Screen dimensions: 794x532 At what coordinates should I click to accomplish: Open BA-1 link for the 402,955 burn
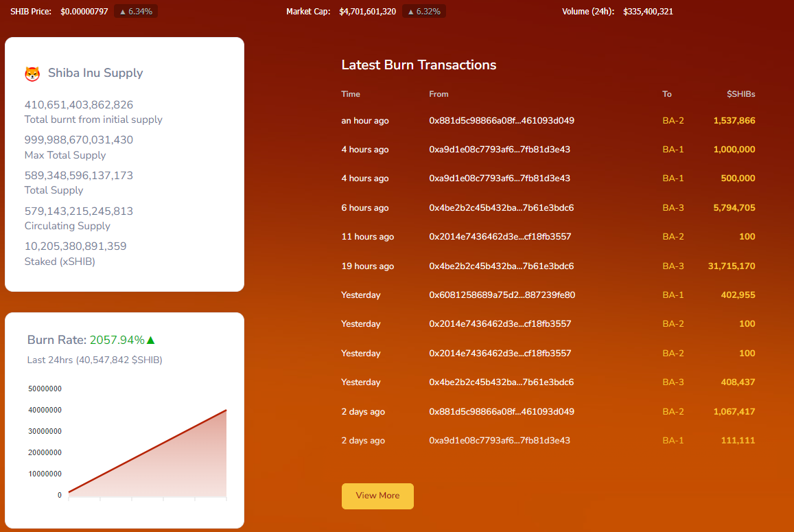(673, 295)
